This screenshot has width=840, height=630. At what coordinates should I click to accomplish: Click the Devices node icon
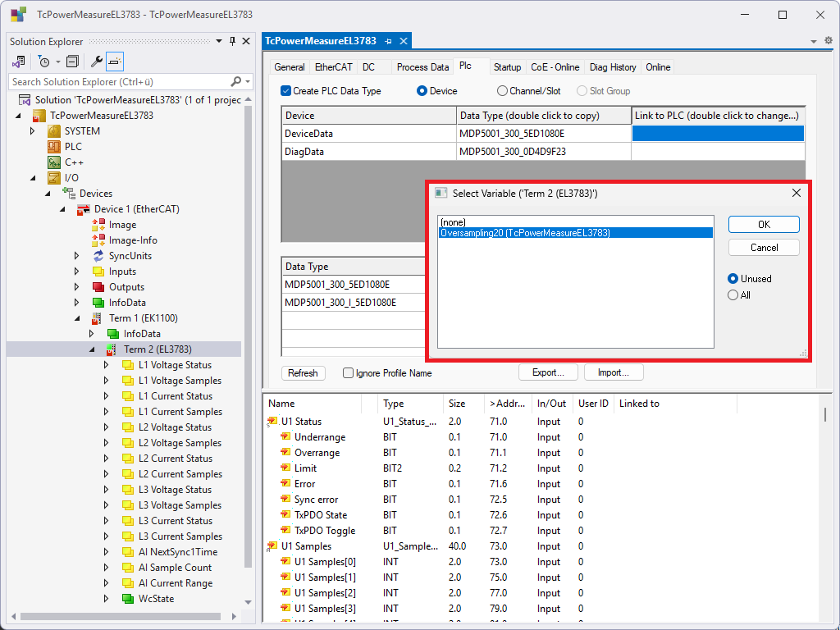pos(69,194)
